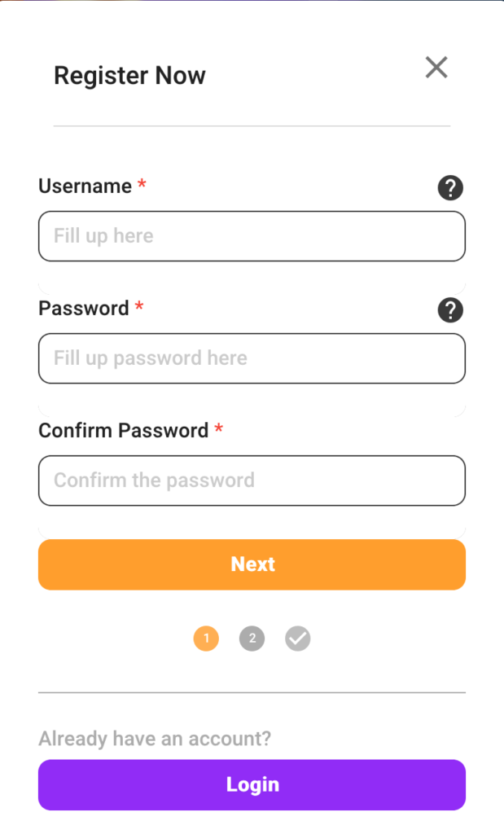Click the 'Fill up password here' field

coord(252,358)
